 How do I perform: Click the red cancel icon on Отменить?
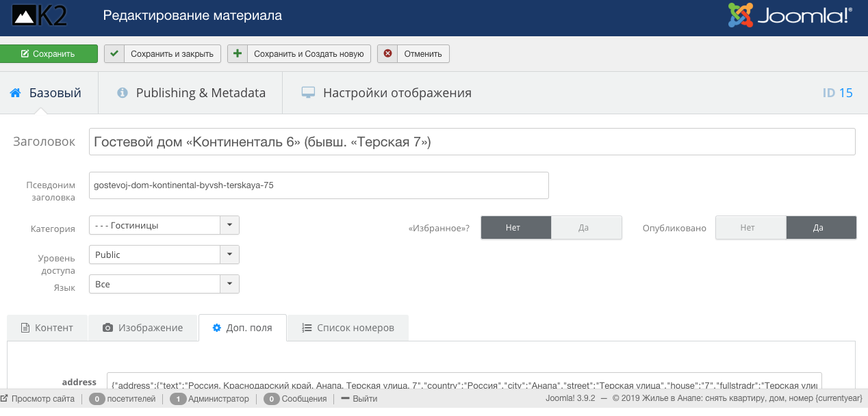click(x=387, y=53)
